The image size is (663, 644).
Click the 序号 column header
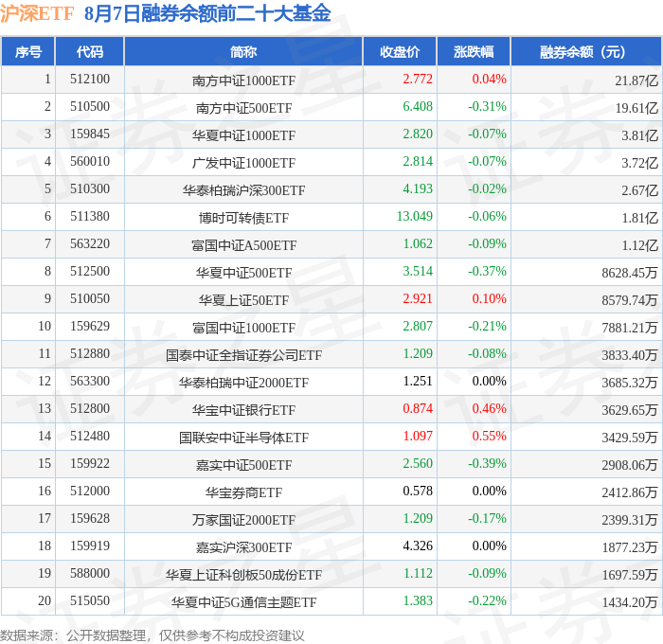(x=27, y=51)
